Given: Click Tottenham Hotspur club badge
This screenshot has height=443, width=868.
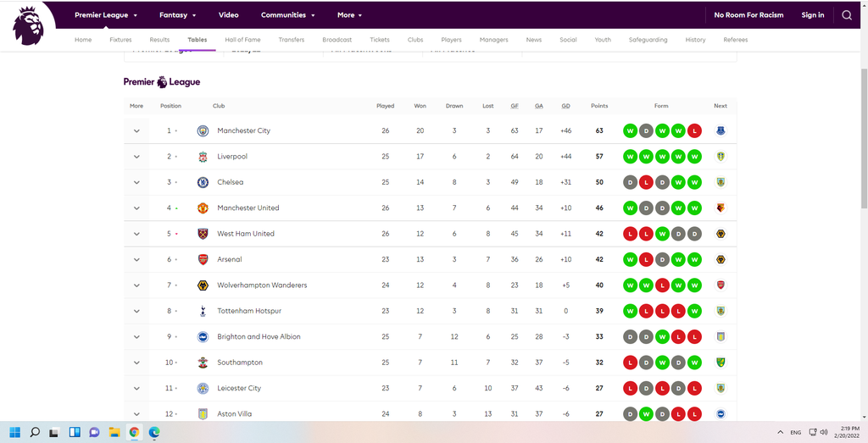Looking at the screenshot, I should (x=203, y=311).
